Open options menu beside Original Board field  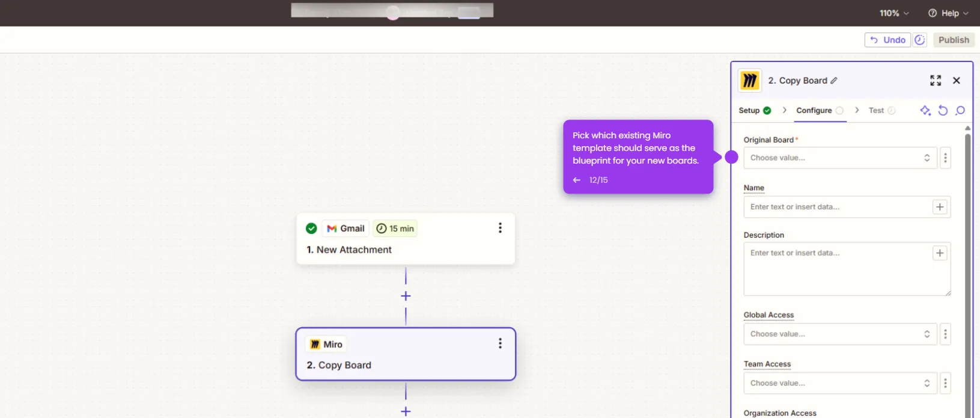(x=945, y=158)
